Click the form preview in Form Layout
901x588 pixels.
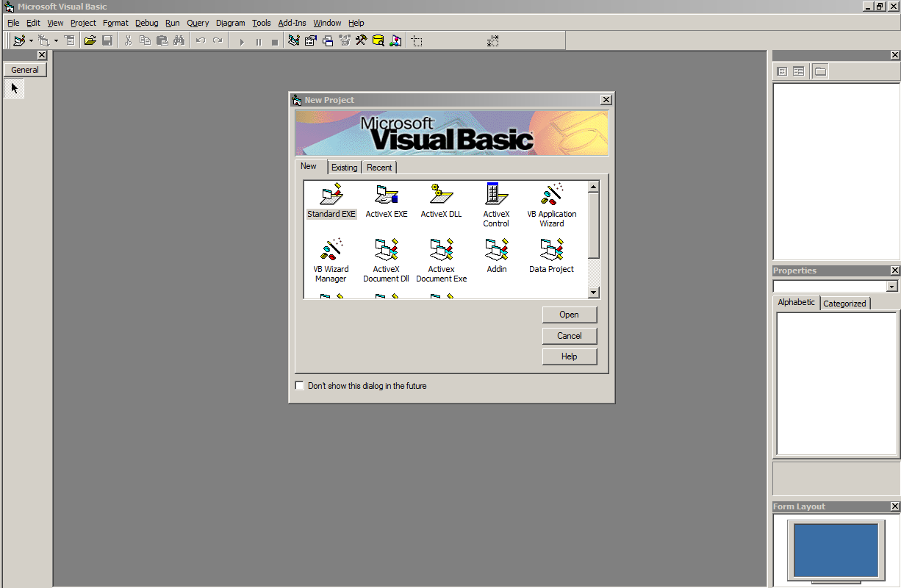(836, 550)
